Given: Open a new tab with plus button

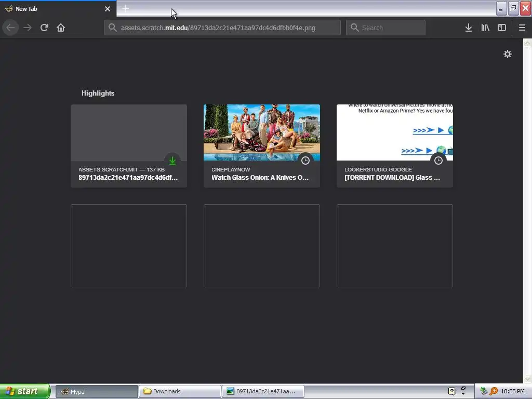Looking at the screenshot, I should pyautogui.click(x=125, y=8).
